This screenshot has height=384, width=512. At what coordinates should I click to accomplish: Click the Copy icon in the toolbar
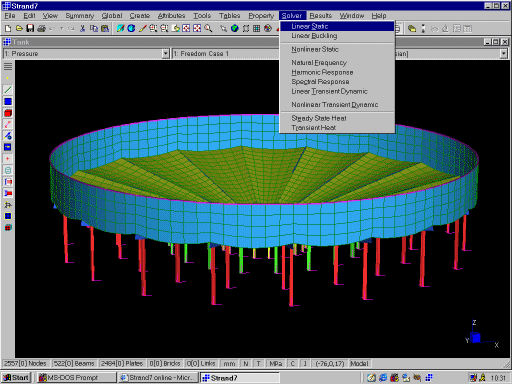[x=94, y=29]
